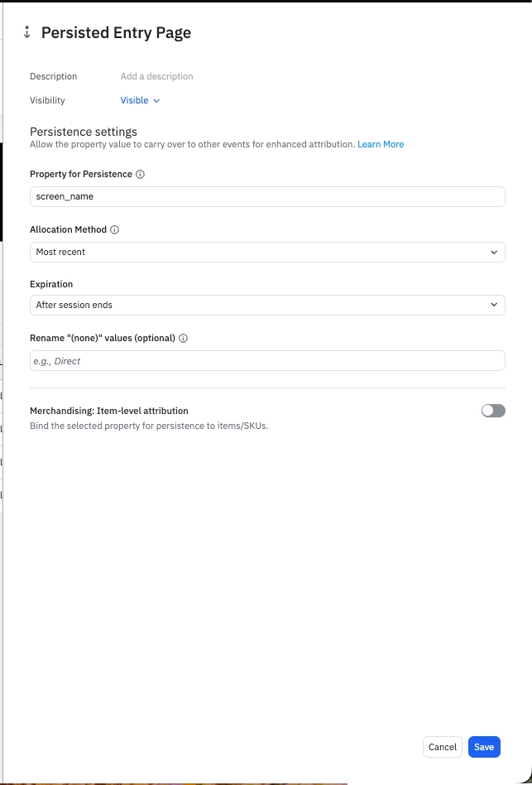The image size is (532, 785).
Task: Click the "Merchandising: Item-level attribution" label
Action: click(109, 411)
